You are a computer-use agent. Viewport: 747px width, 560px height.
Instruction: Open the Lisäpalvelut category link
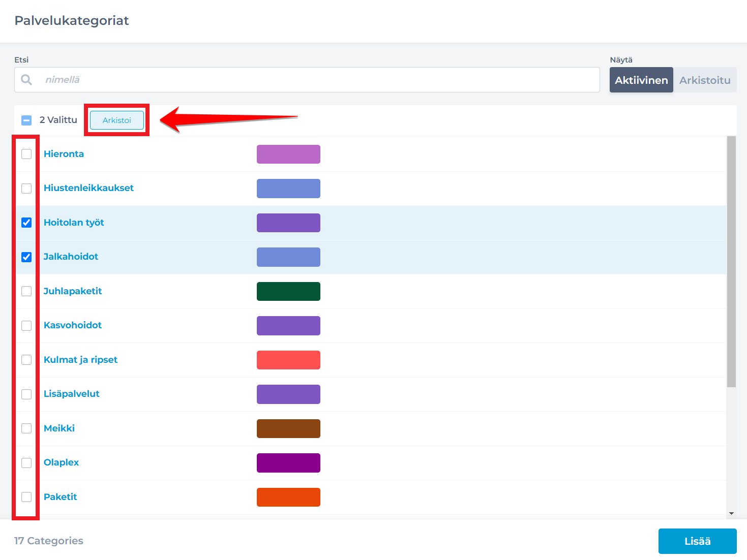point(72,394)
